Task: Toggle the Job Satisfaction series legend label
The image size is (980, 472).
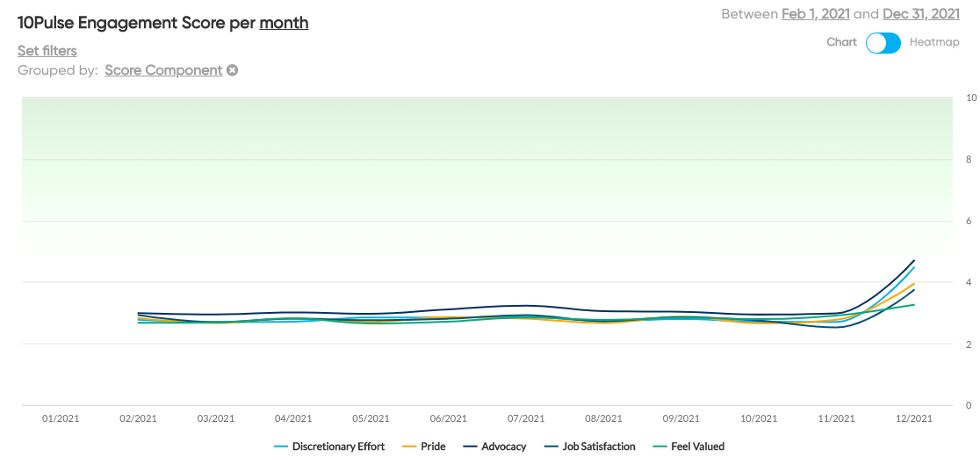Action: pos(601,447)
